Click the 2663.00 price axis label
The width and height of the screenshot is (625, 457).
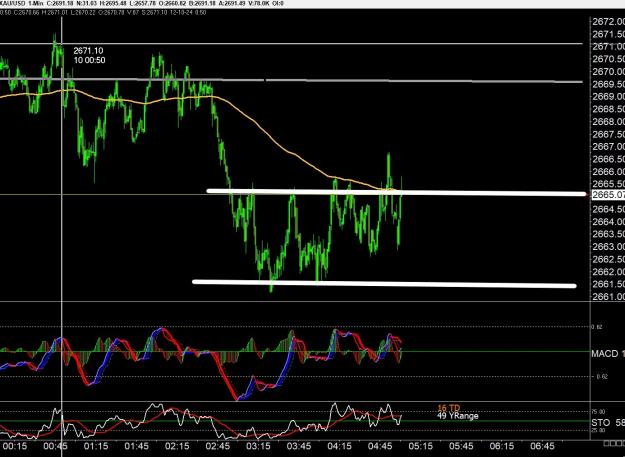pos(609,246)
